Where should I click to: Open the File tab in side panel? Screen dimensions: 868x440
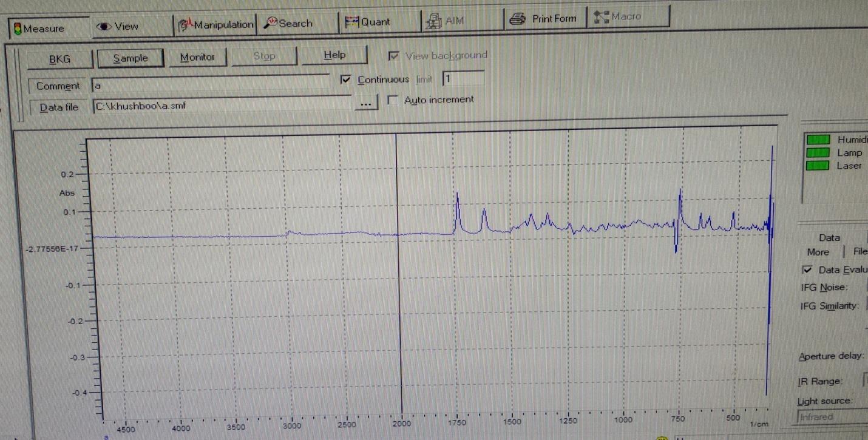(x=859, y=251)
